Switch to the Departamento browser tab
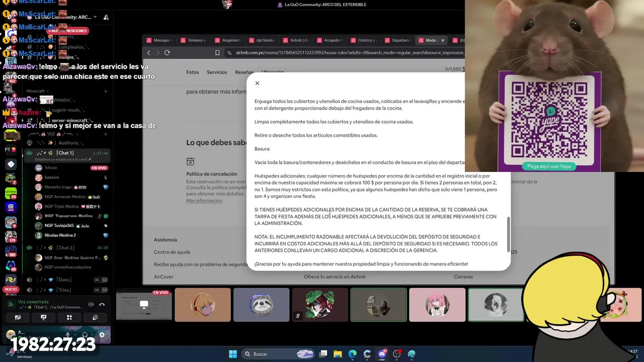This screenshot has width=644, height=362. [398, 40]
